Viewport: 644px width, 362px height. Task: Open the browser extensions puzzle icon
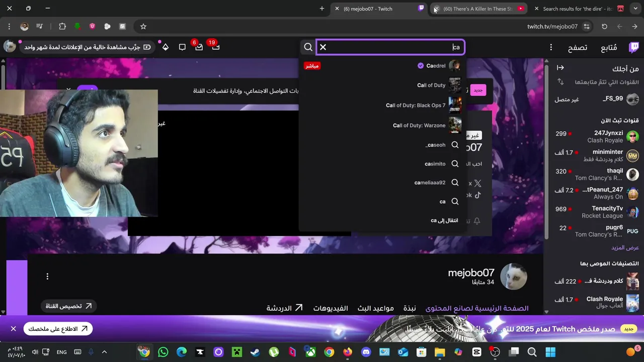tap(62, 26)
